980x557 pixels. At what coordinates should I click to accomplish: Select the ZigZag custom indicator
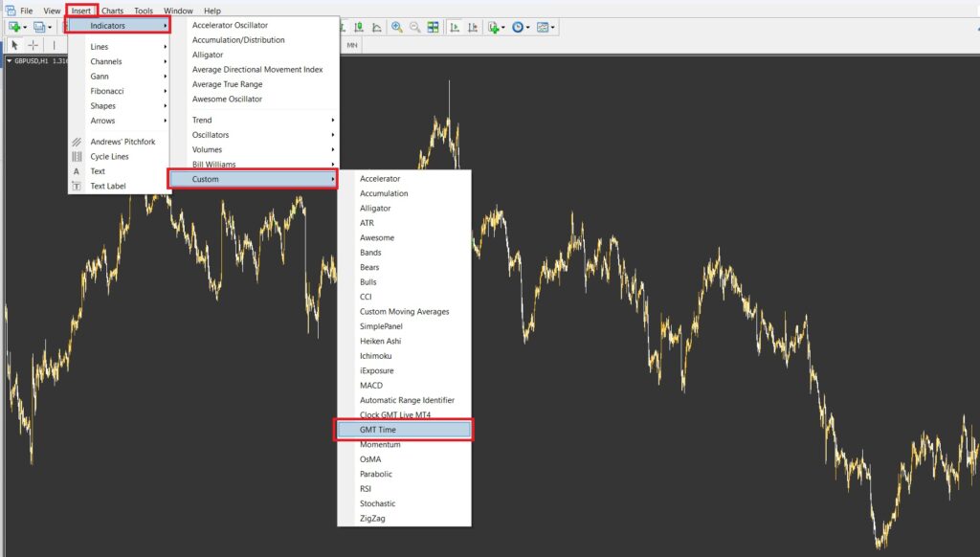tap(373, 518)
